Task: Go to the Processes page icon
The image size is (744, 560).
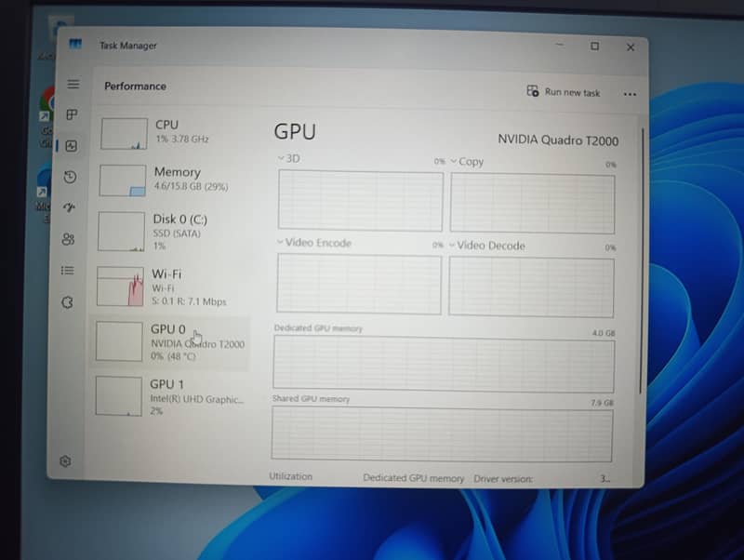Action: (73, 114)
